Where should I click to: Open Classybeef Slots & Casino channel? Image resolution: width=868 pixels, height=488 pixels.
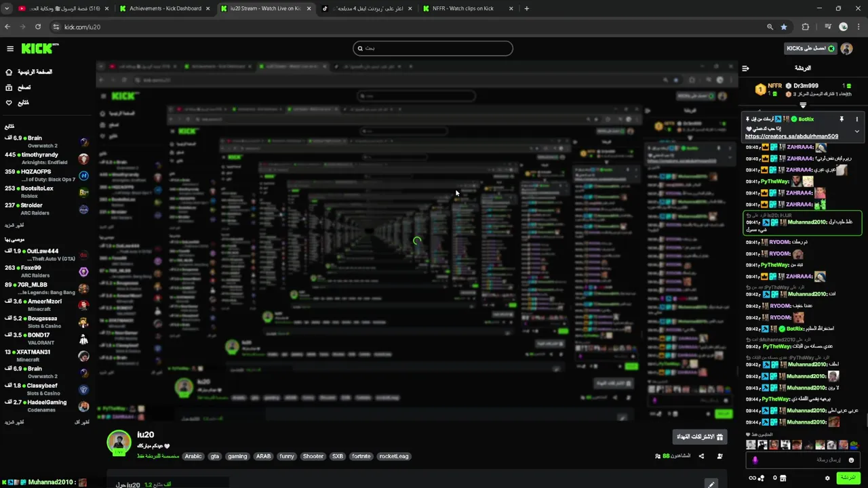[46, 389]
